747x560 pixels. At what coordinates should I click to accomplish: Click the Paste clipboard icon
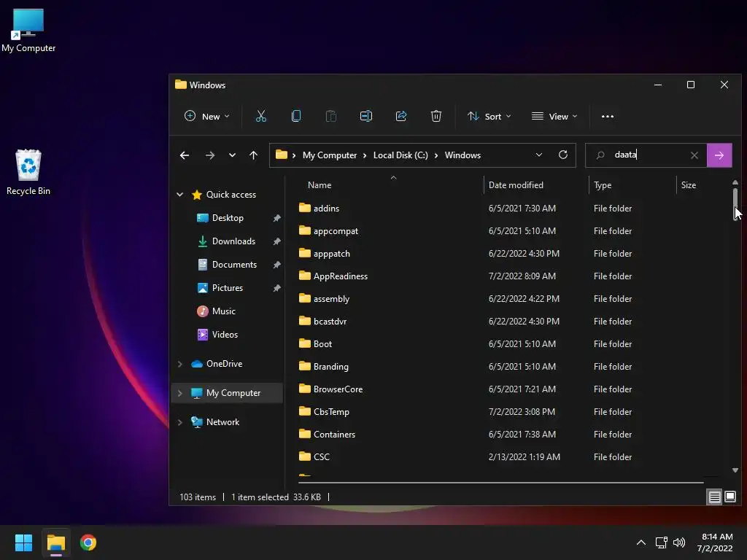[330, 116]
